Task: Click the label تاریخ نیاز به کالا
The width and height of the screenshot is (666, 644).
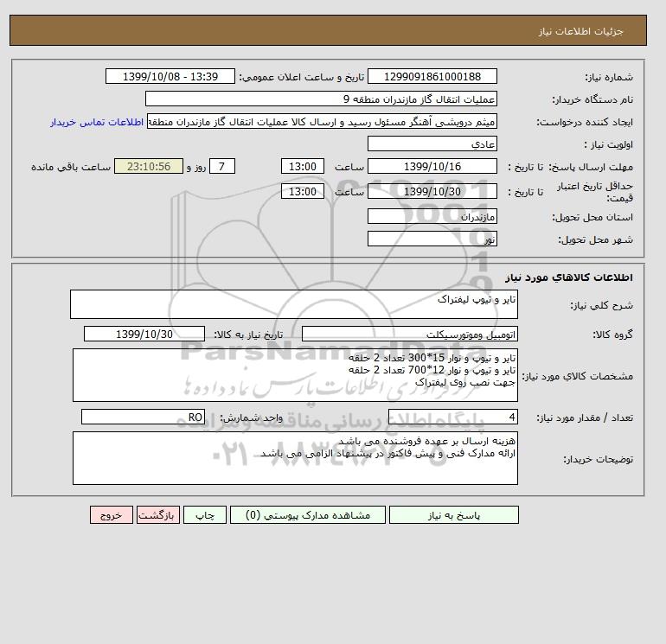Action: pos(248,335)
